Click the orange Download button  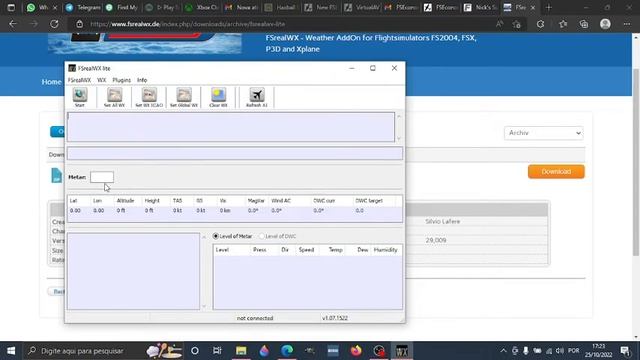point(556,172)
